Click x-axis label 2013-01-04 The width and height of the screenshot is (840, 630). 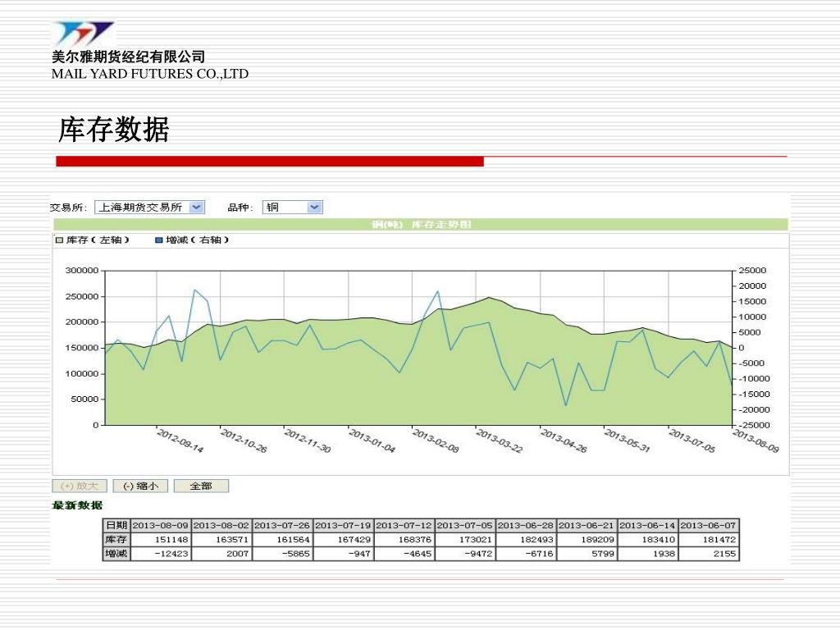372,441
